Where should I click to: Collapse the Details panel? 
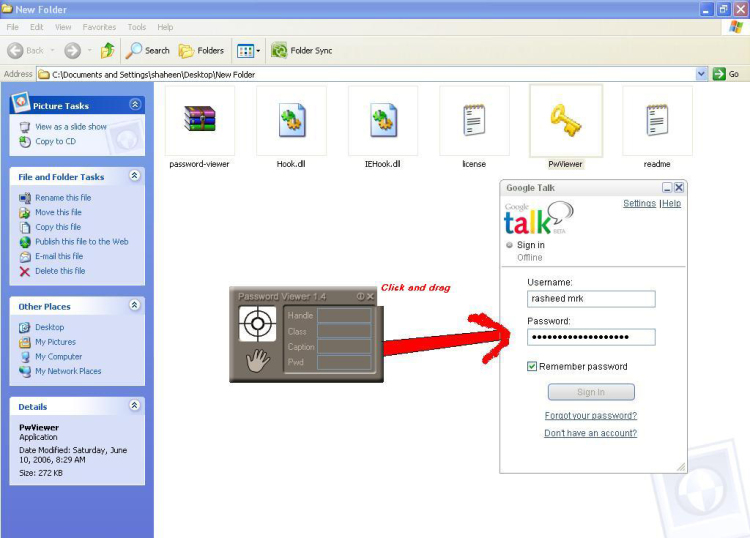135,406
